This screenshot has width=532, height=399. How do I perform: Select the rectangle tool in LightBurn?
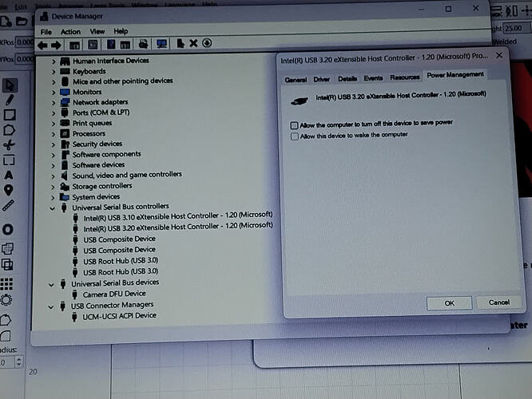click(x=9, y=115)
